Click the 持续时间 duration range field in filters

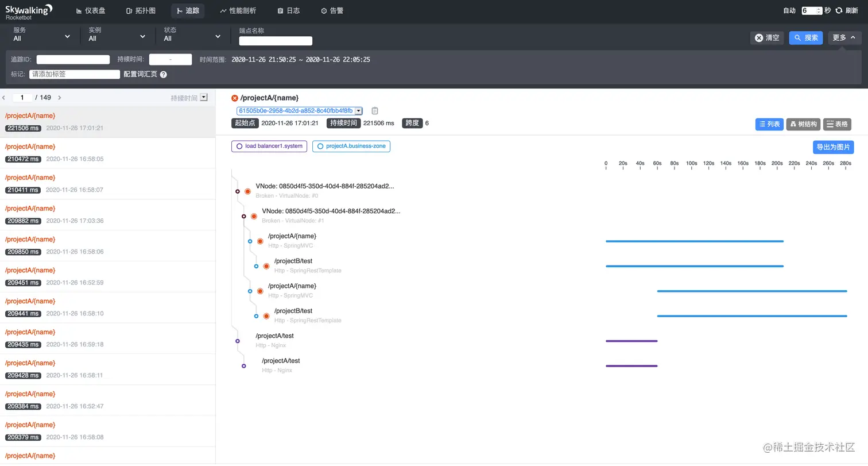[170, 60]
